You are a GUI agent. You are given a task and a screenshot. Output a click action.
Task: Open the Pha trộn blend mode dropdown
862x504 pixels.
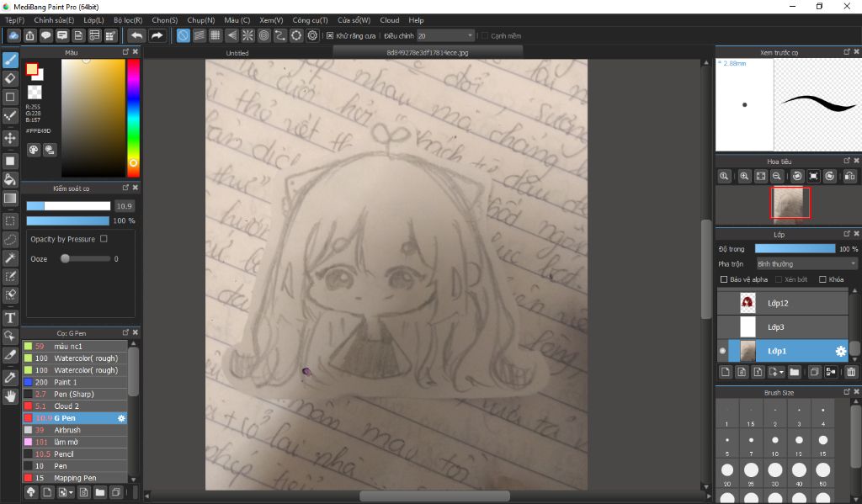tap(806, 264)
